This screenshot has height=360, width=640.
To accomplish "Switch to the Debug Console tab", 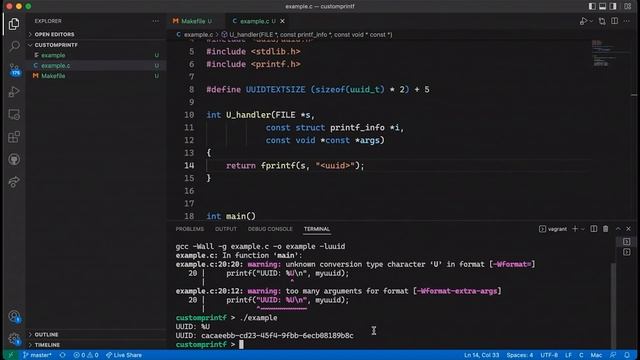I will [270, 229].
